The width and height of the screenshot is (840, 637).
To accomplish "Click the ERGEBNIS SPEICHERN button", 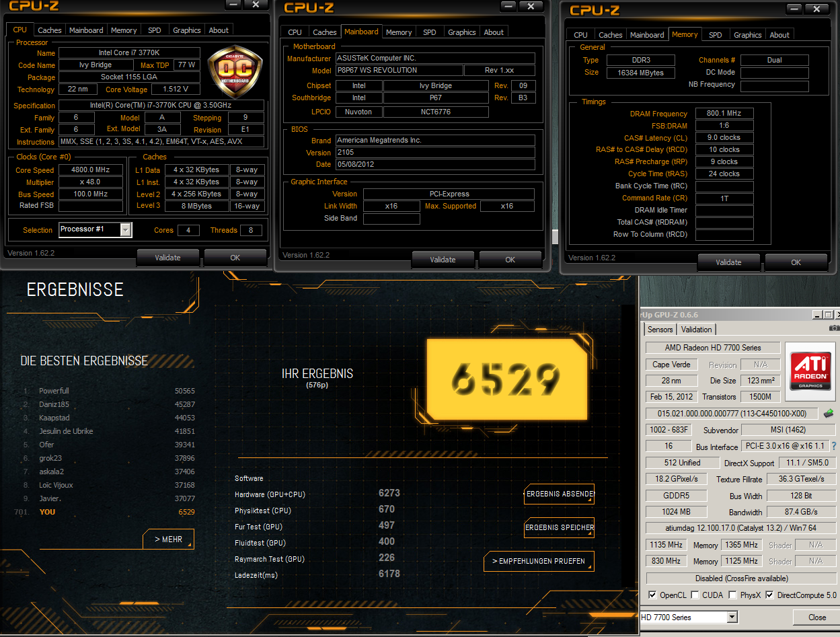I will 559,528.
